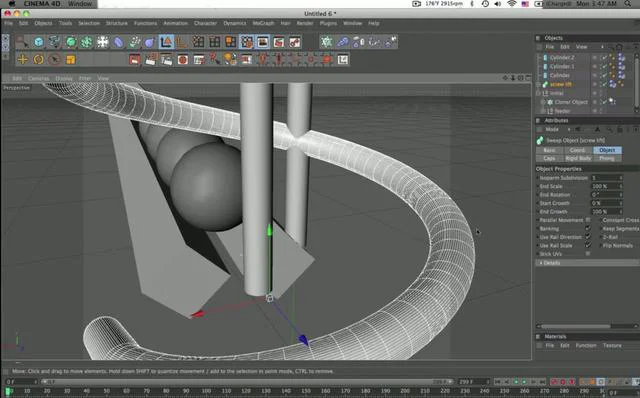The image size is (640, 398).
Task: Toggle green enable check for Cylinder.2
Action: 604,58
